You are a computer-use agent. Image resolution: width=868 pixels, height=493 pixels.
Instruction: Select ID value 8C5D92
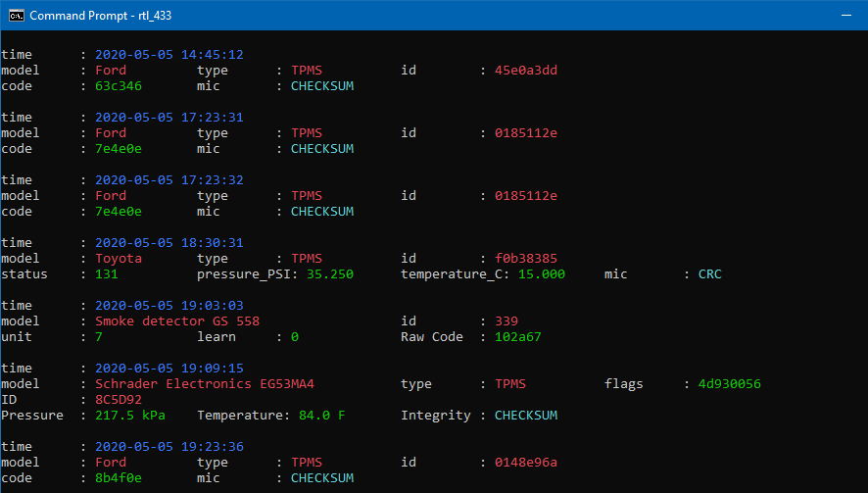(119, 399)
